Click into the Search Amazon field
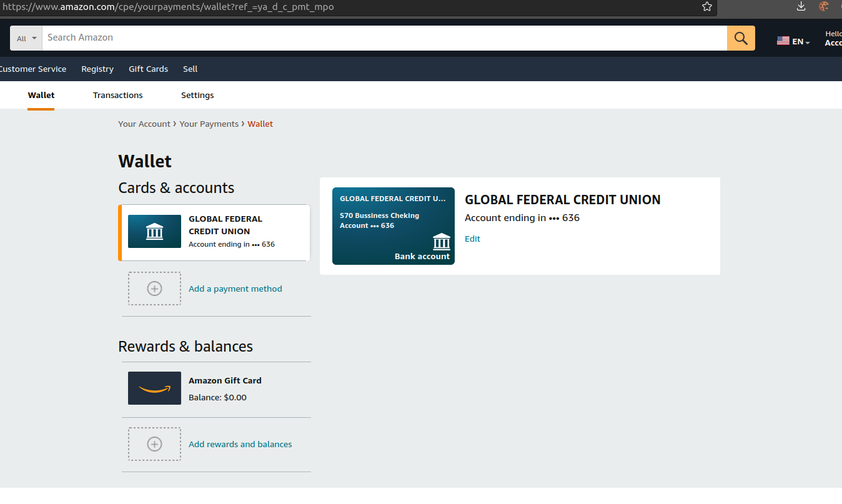This screenshot has width=842, height=504. [384, 38]
